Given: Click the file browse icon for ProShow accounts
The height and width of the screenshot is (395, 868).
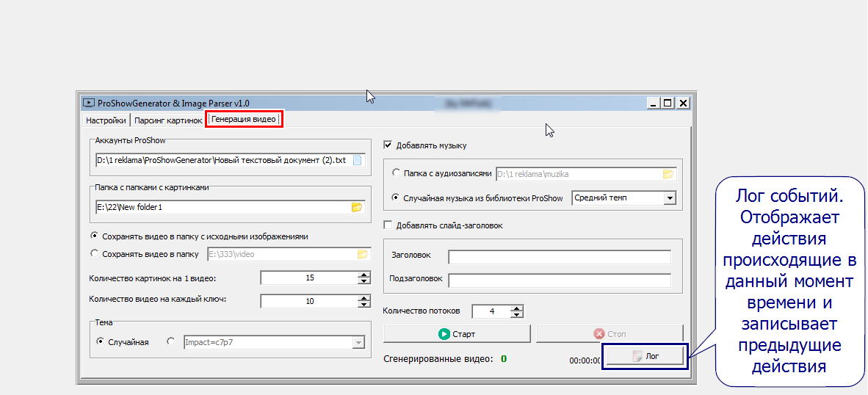Looking at the screenshot, I should pyautogui.click(x=357, y=161).
